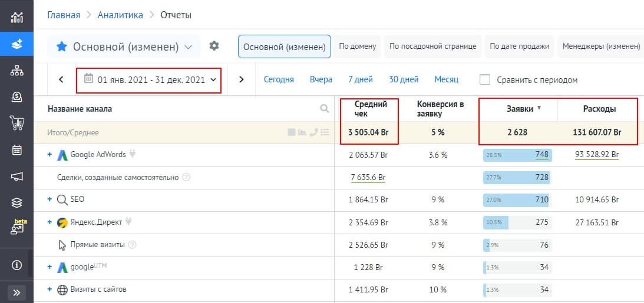Click the "7 дней" quick period link
Viewport: 644px width, 303px height.
(x=360, y=79)
